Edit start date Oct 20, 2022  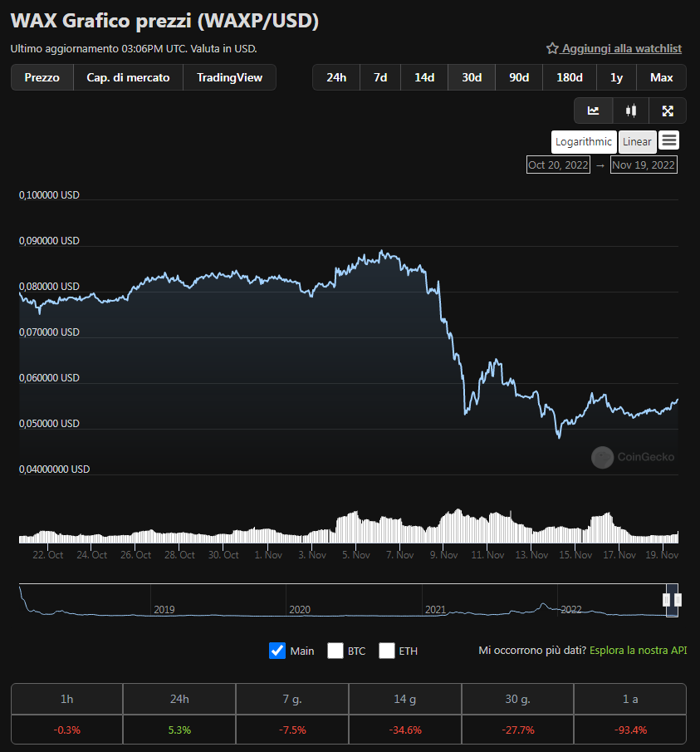tap(558, 165)
